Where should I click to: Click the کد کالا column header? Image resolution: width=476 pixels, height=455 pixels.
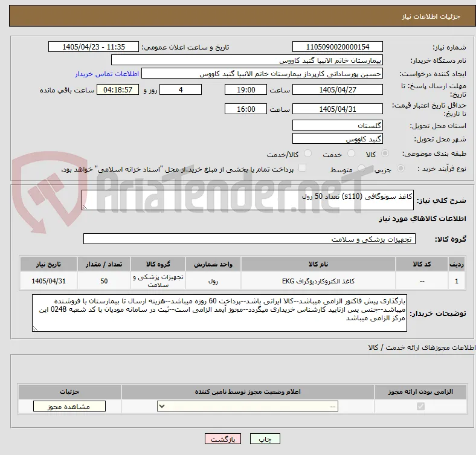tap(422, 264)
